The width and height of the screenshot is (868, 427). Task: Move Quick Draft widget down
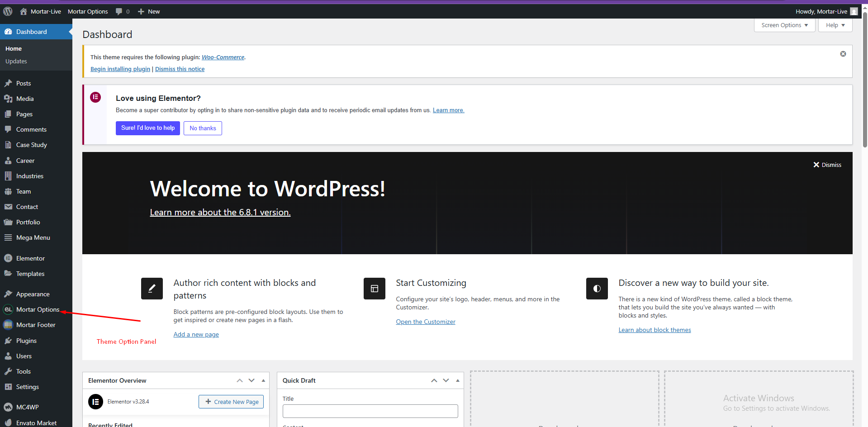(446, 380)
